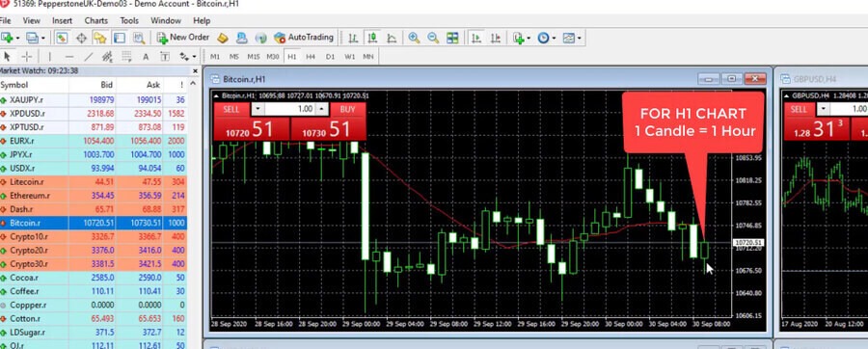868x349 pixels.
Task: Open the Templates icon
Action: (x=568, y=38)
